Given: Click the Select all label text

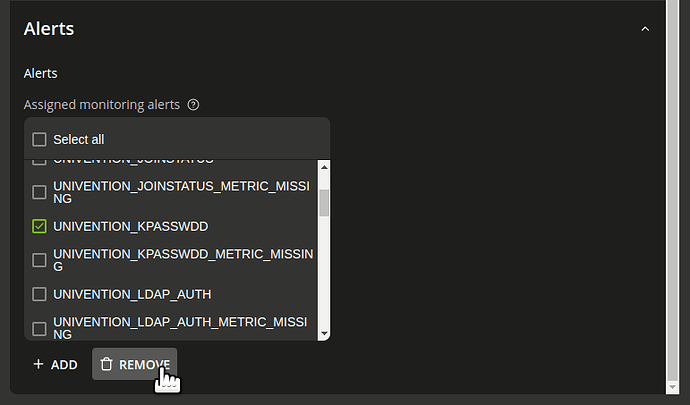Looking at the screenshot, I should [x=79, y=140].
